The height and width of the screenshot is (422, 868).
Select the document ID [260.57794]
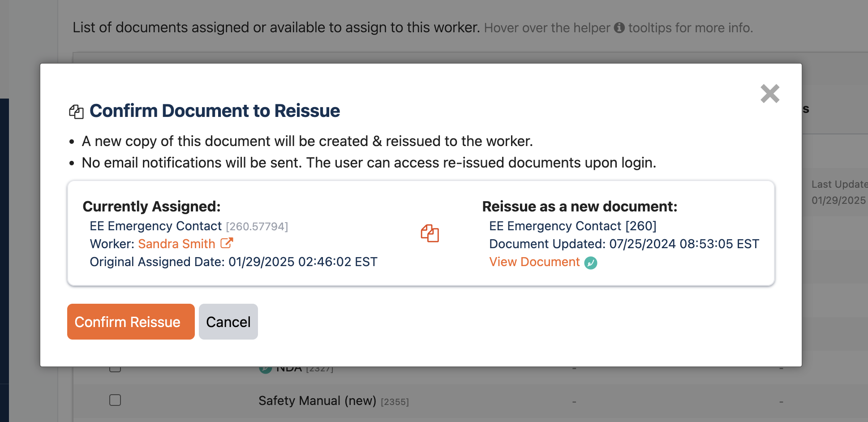tap(257, 227)
